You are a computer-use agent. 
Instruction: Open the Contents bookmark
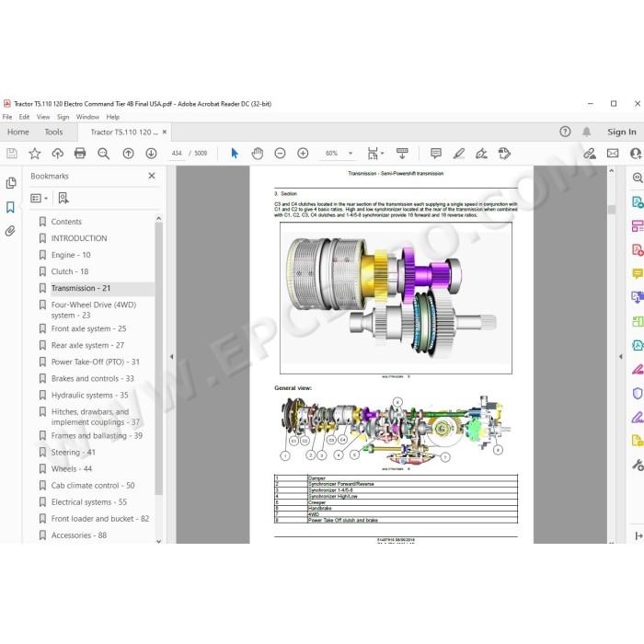[66, 222]
